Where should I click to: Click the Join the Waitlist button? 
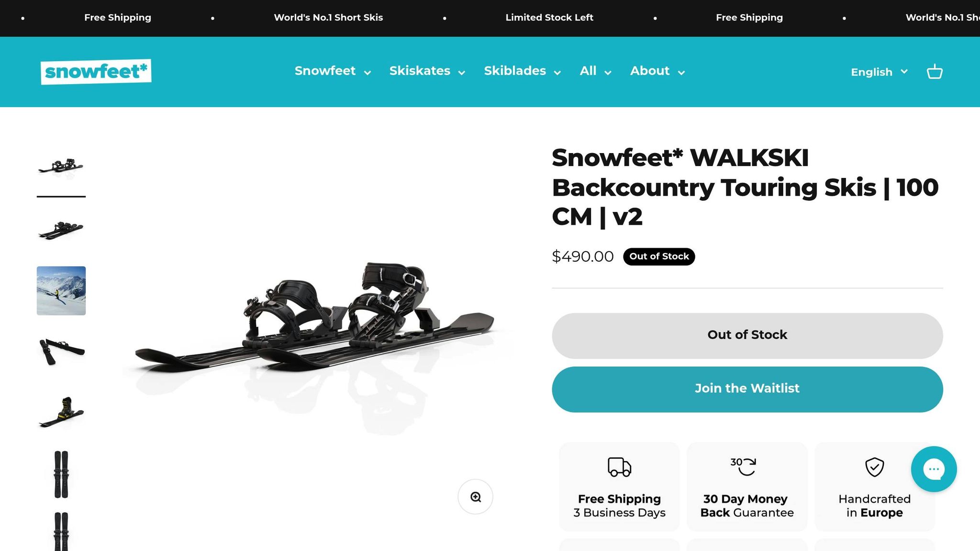coord(747,389)
